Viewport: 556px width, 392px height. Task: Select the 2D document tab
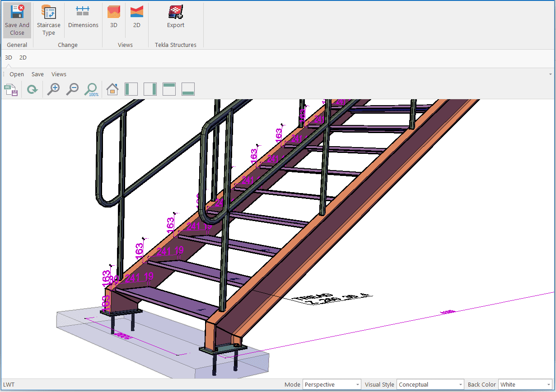(x=23, y=58)
